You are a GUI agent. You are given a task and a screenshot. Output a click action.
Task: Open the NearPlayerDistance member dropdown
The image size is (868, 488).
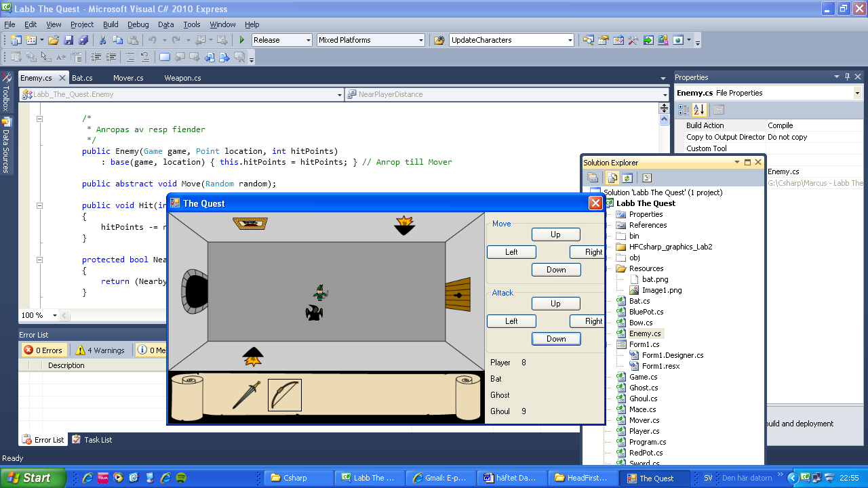pos(665,94)
